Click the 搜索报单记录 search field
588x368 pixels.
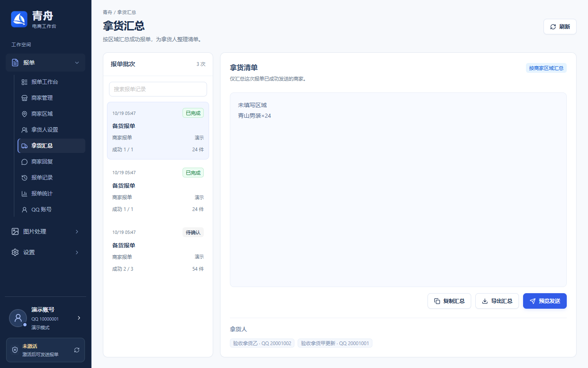[x=158, y=89]
